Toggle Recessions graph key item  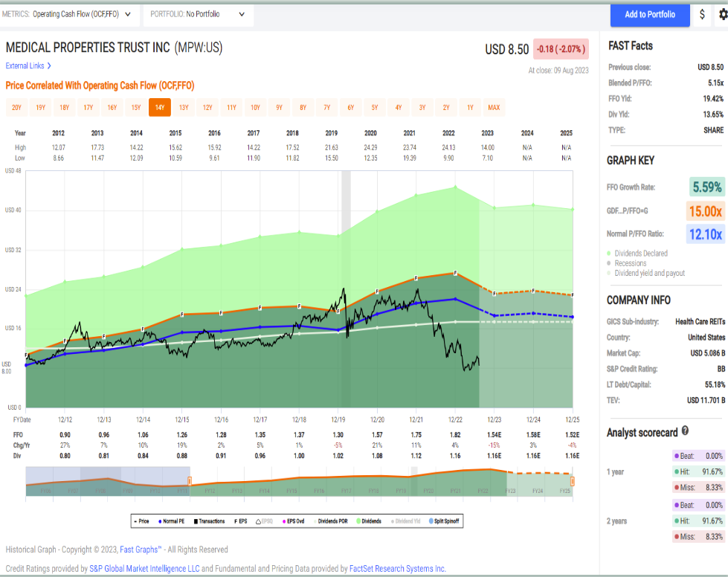[x=626, y=263]
